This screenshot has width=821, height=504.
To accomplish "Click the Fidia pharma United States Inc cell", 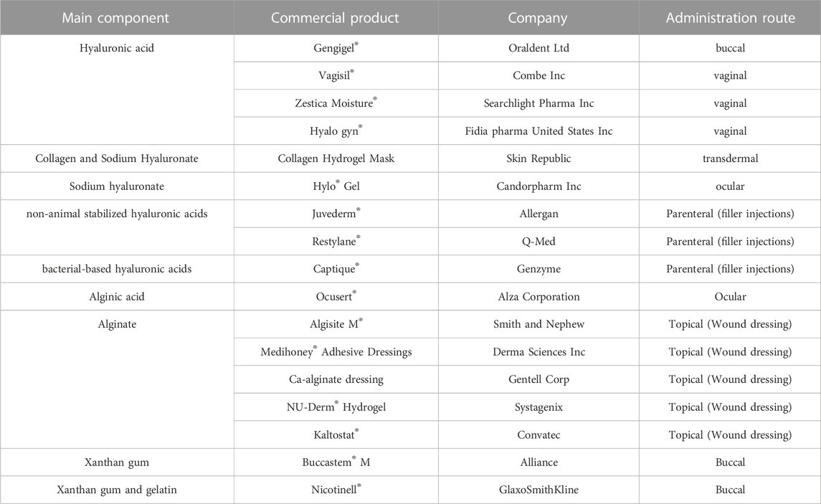I will (x=538, y=131).
